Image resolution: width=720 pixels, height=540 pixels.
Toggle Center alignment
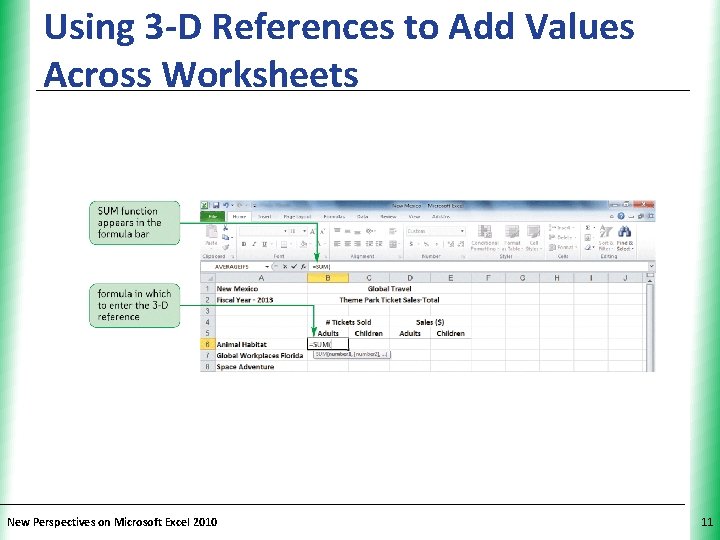[348, 244]
